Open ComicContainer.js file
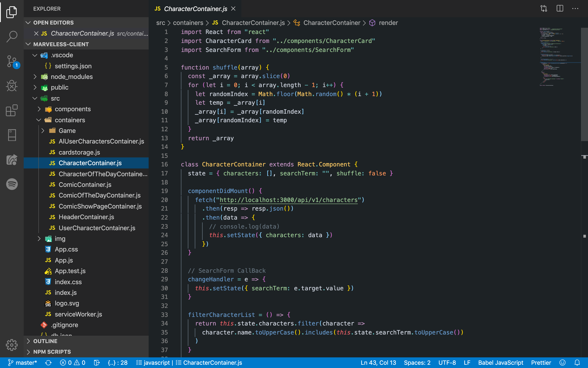 click(x=86, y=185)
